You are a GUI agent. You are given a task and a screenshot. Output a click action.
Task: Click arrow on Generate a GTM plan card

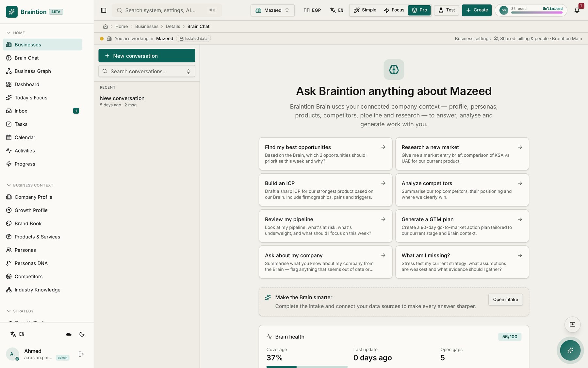click(x=520, y=219)
